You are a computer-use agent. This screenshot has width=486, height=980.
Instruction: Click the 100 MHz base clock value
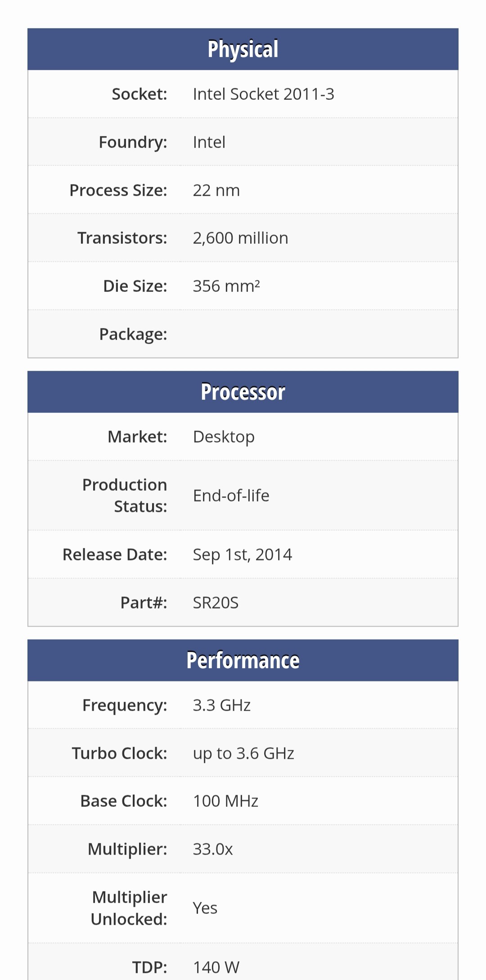(x=225, y=801)
